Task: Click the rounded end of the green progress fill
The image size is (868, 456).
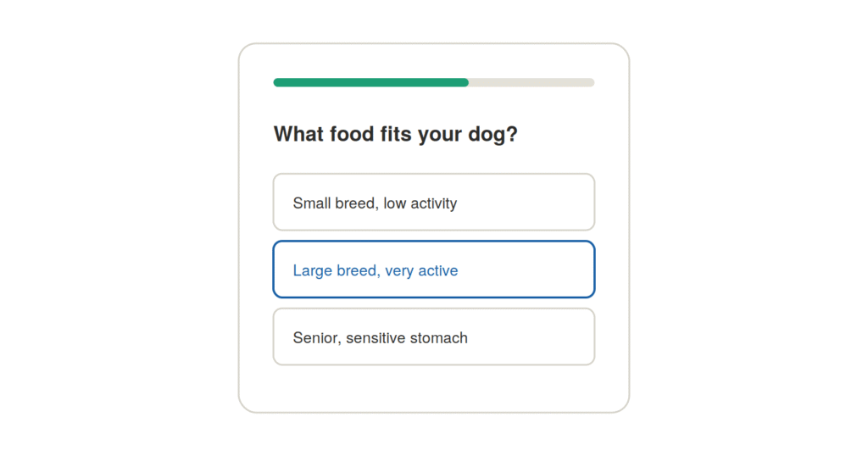Action: point(465,82)
